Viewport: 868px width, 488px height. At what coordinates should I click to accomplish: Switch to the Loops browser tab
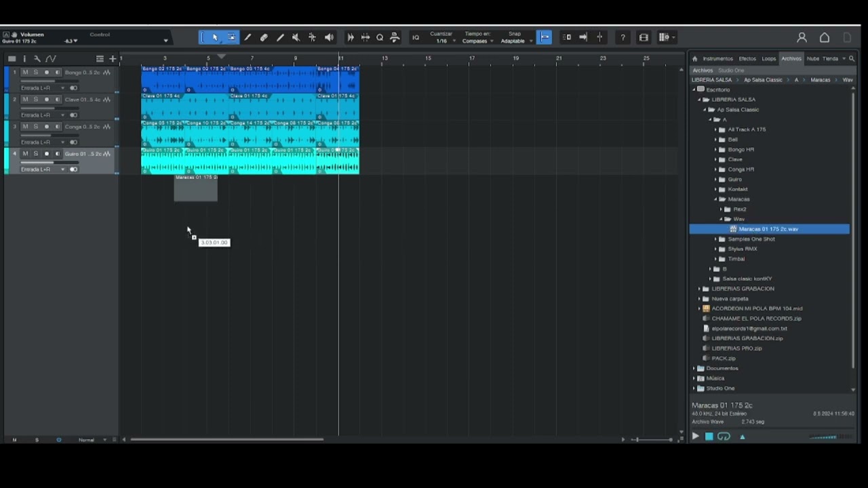click(x=768, y=59)
